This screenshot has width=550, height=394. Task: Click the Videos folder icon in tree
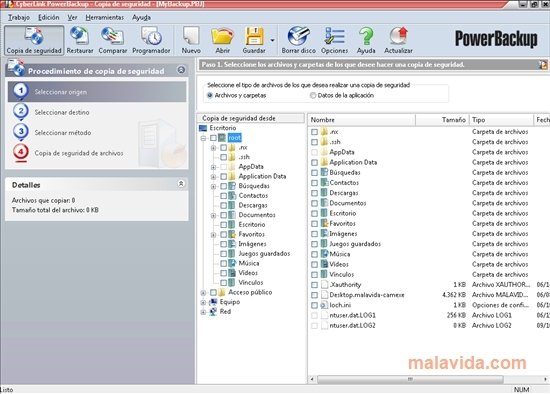tap(232, 273)
